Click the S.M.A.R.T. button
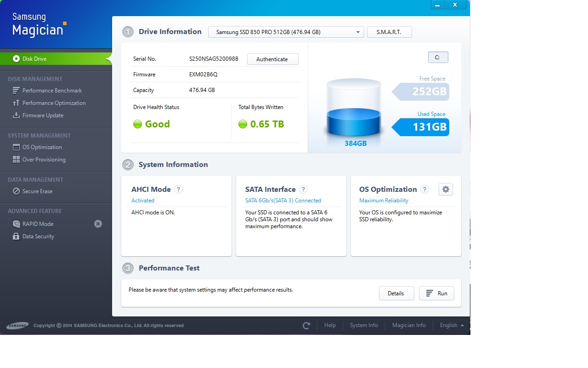This screenshot has width=588, height=368. (x=389, y=32)
